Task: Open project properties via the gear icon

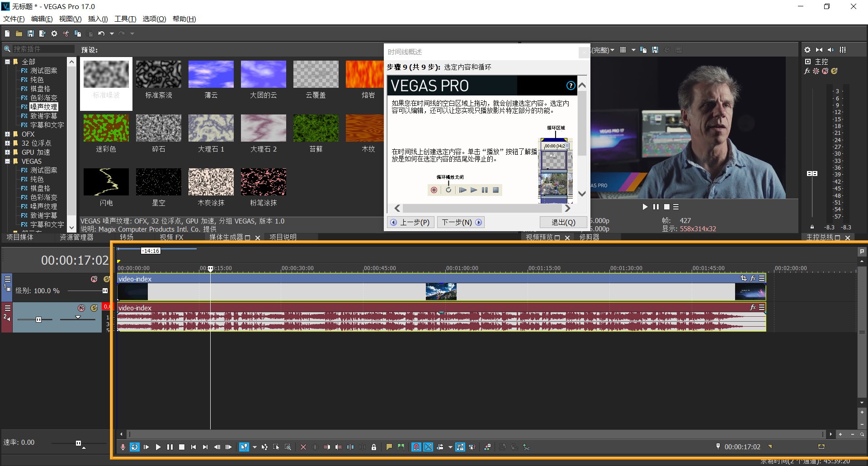Action: (54, 33)
